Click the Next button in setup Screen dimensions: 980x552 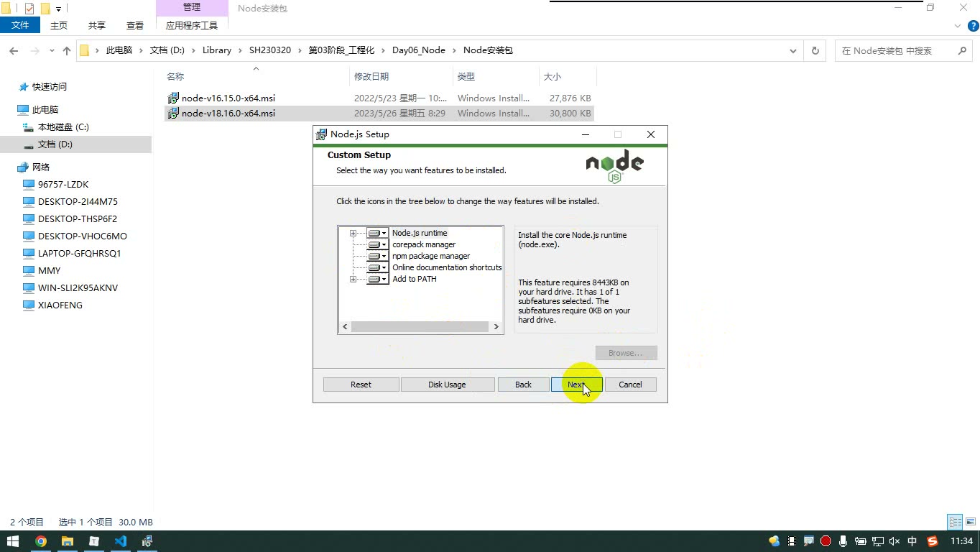coord(576,385)
